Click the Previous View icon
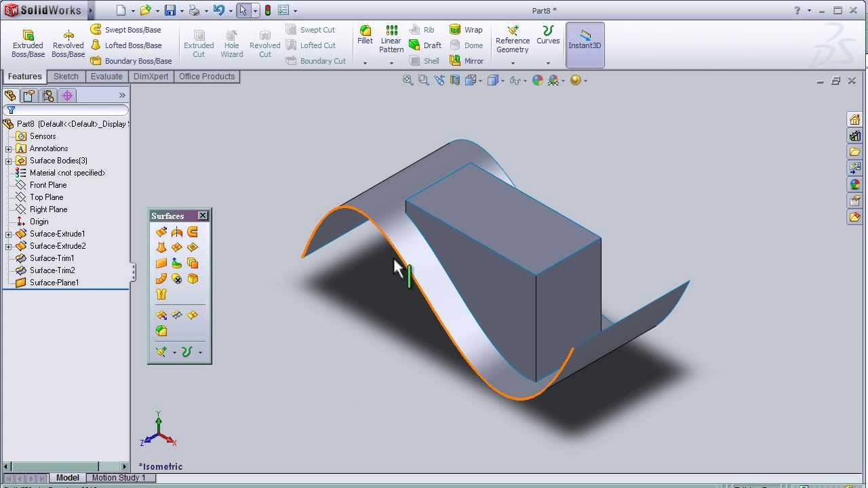Image resolution: width=868 pixels, height=488 pixels. (439, 80)
